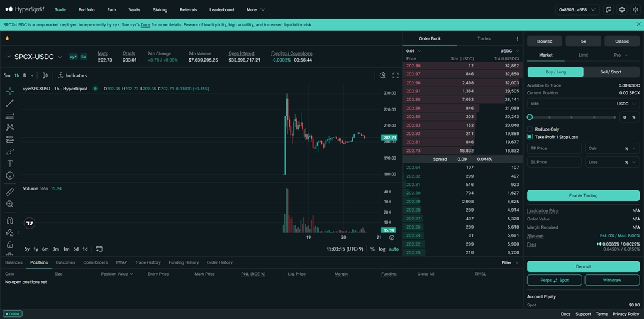Open the Open Orders tab
Image resolution: width=644 pixels, height=319 pixels.
pos(96,262)
